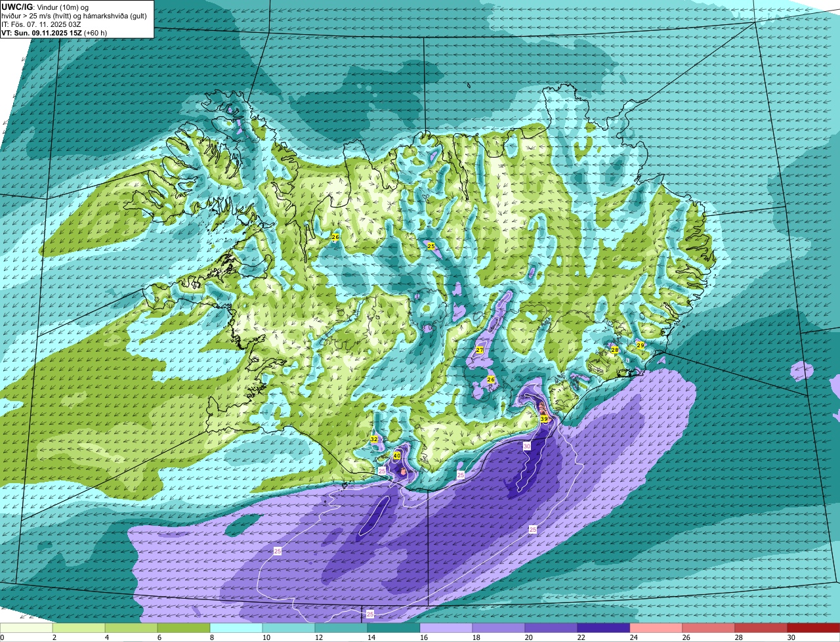The height and width of the screenshot is (642, 840).
Task: Click the 12–14 m/s teal legend swatch
Action: tap(341, 628)
